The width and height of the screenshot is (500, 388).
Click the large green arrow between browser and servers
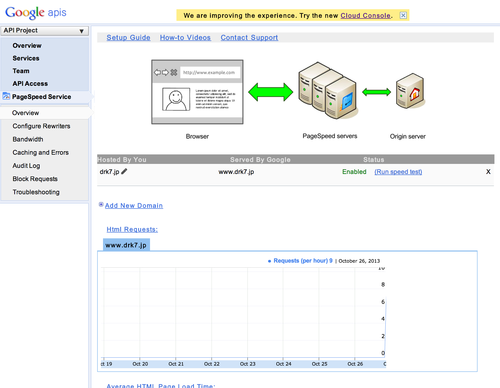[271, 92]
